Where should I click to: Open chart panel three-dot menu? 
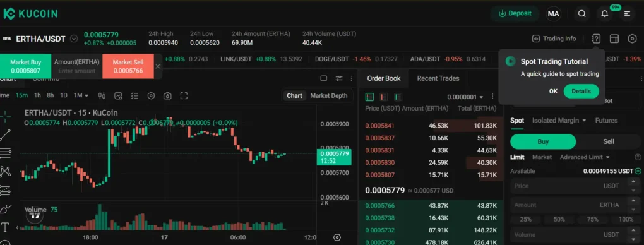coord(351,78)
